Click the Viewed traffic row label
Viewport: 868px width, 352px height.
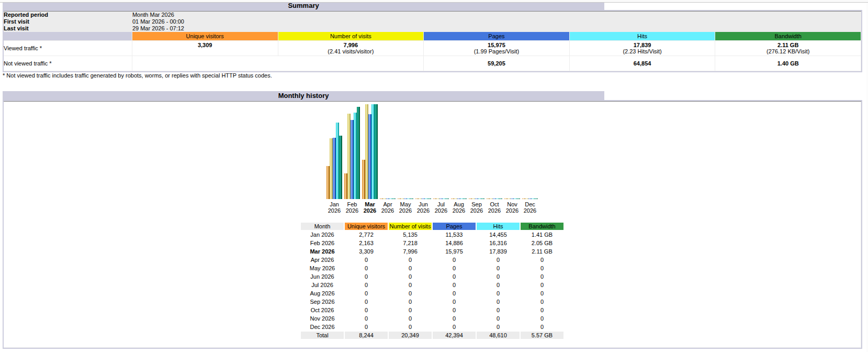22,48
